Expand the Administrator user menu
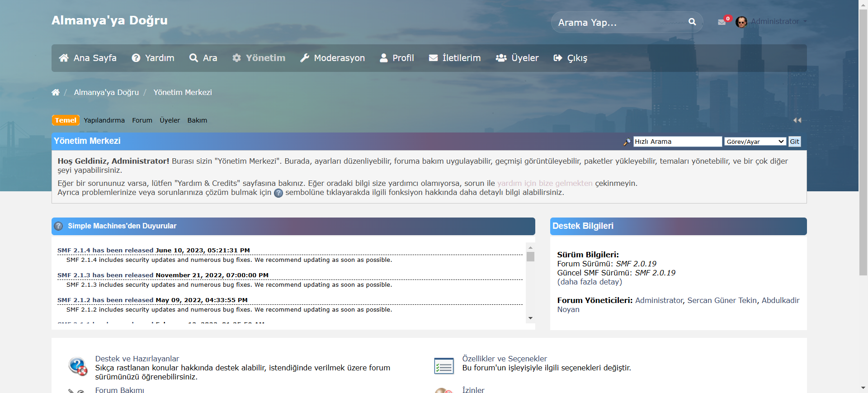868x393 pixels. (x=778, y=21)
